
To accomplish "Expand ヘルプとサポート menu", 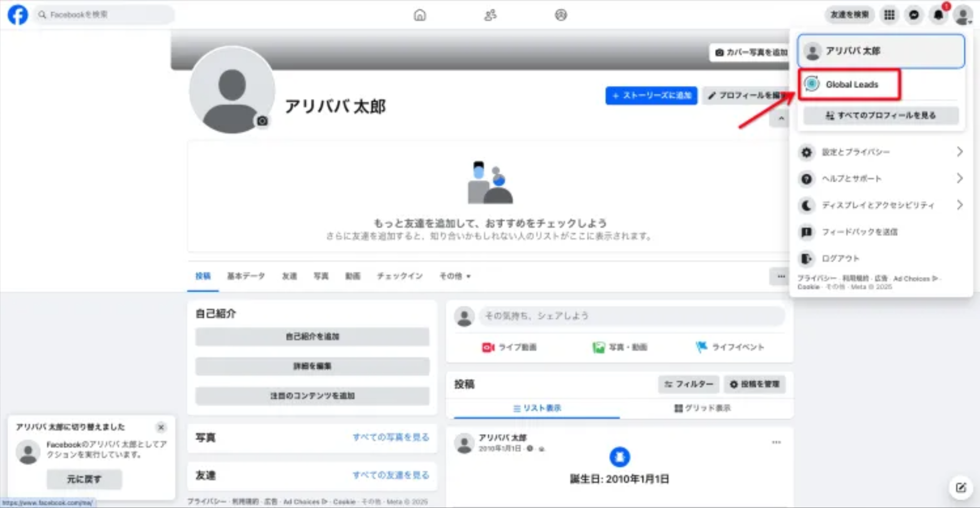I will pos(881,179).
